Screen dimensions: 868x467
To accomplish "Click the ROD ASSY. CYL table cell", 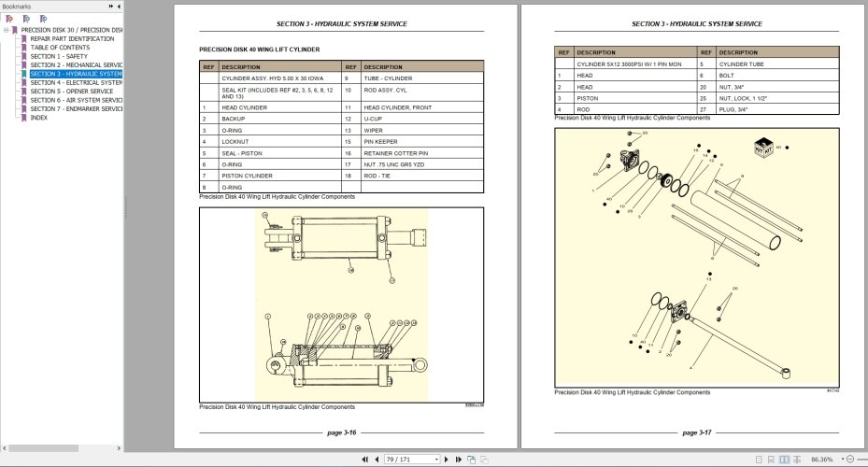I will (421, 92).
